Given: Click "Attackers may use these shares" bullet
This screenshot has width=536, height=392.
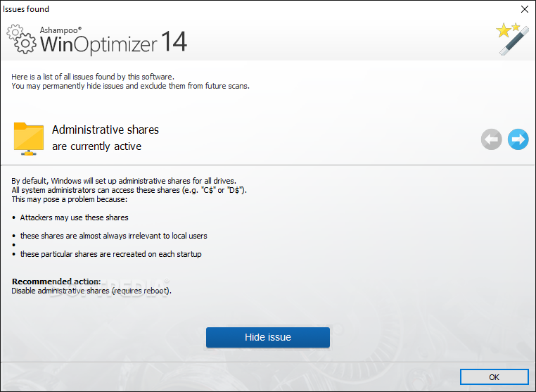Looking at the screenshot, I should [74, 217].
